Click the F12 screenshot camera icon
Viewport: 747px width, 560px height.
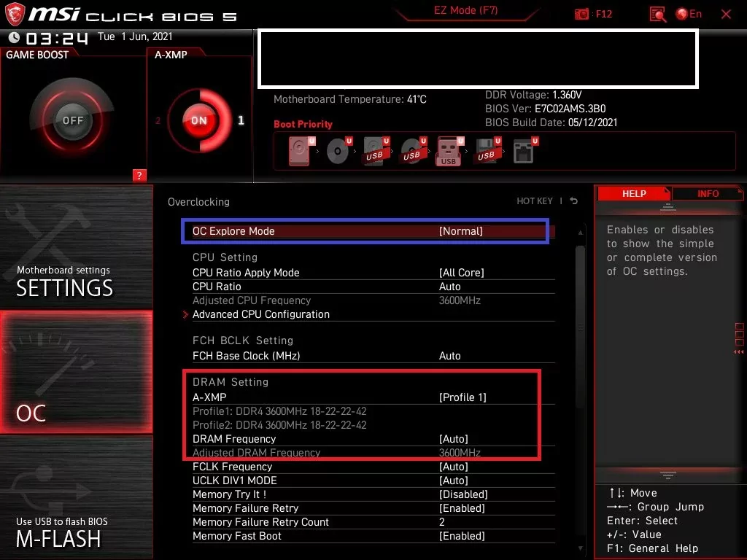[582, 14]
